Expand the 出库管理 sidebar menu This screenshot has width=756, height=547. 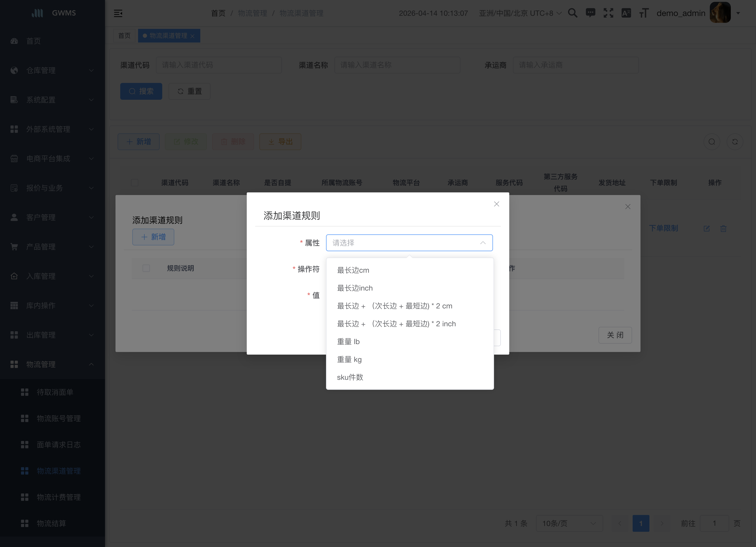[x=52, y=335]
